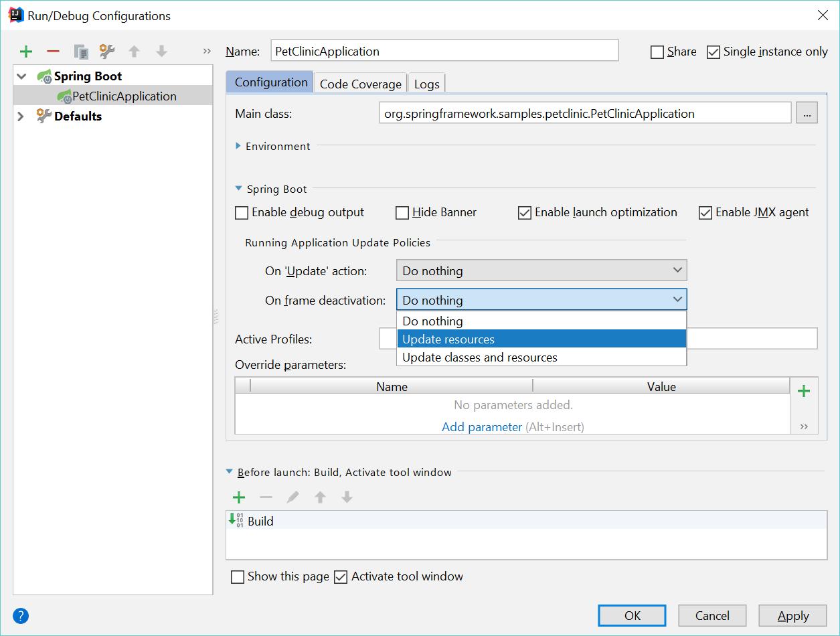Image resolution: width=840 pixels, height=636 pixels.
Task: Click the Main class input field
Action: (585, 113)
